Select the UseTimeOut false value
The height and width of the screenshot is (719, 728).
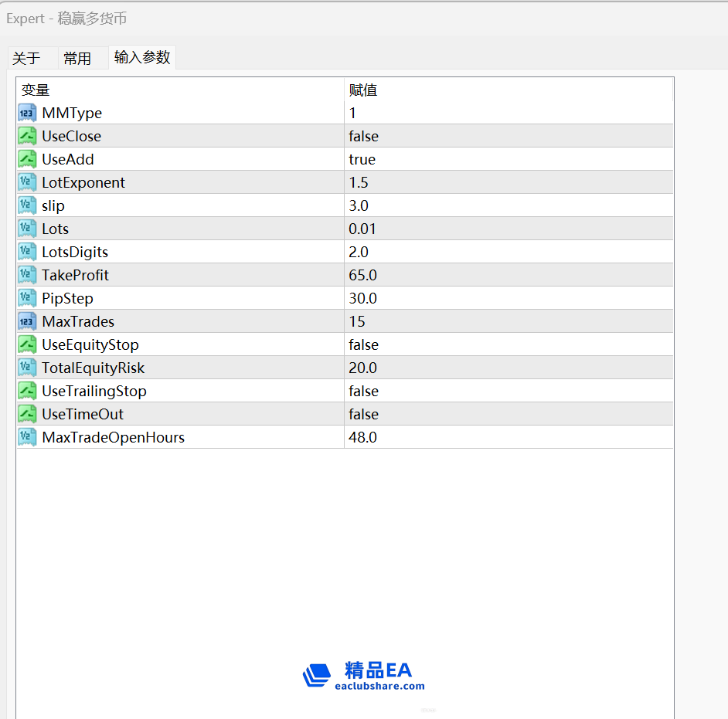click(363, 414)
